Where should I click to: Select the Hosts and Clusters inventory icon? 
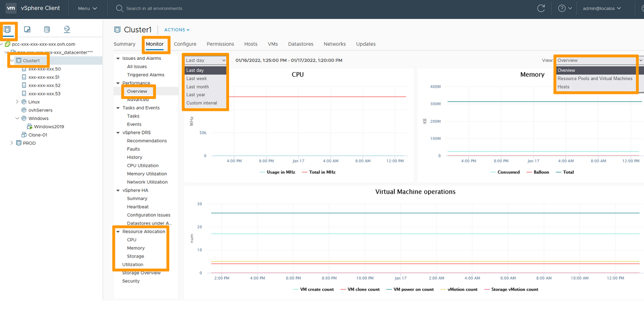[8, 29]
